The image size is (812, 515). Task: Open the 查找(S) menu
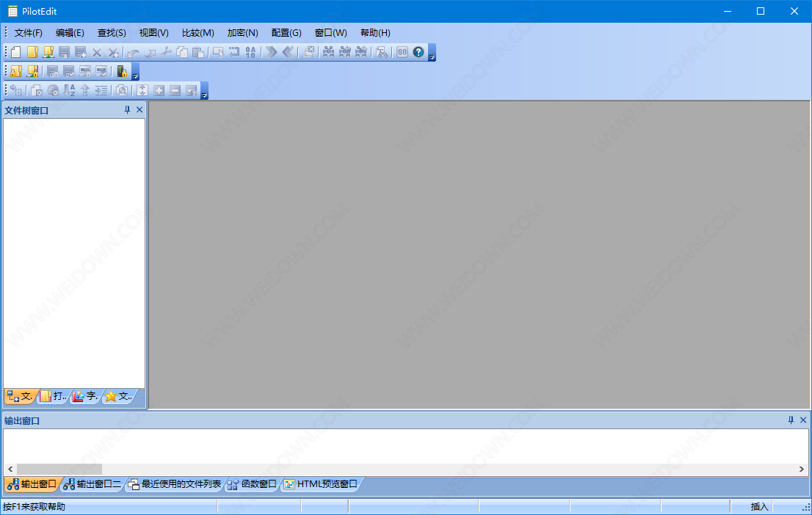point(112,32)
